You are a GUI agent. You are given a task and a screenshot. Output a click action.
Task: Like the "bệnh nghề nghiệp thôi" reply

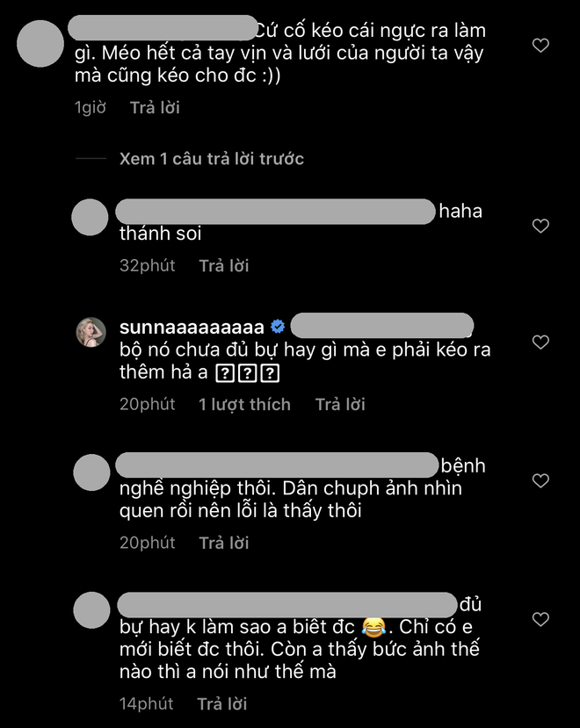tap(540, 480)
